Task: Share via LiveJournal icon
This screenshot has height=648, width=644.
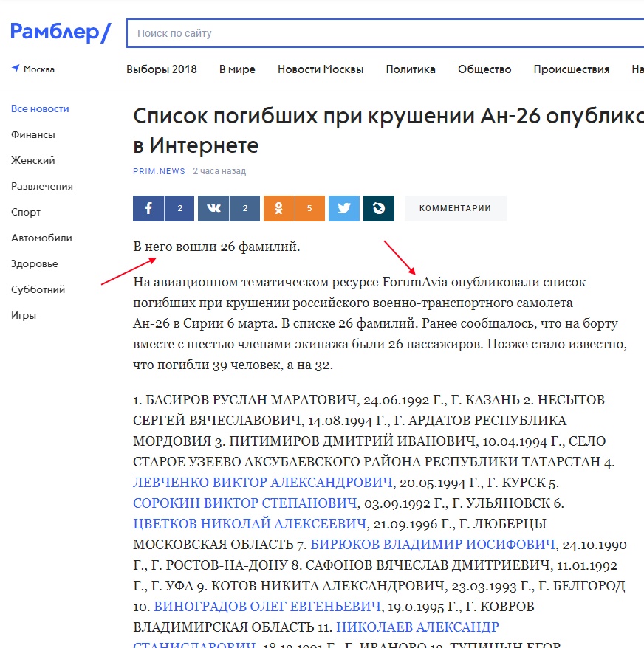Action: tap(379, 209)
